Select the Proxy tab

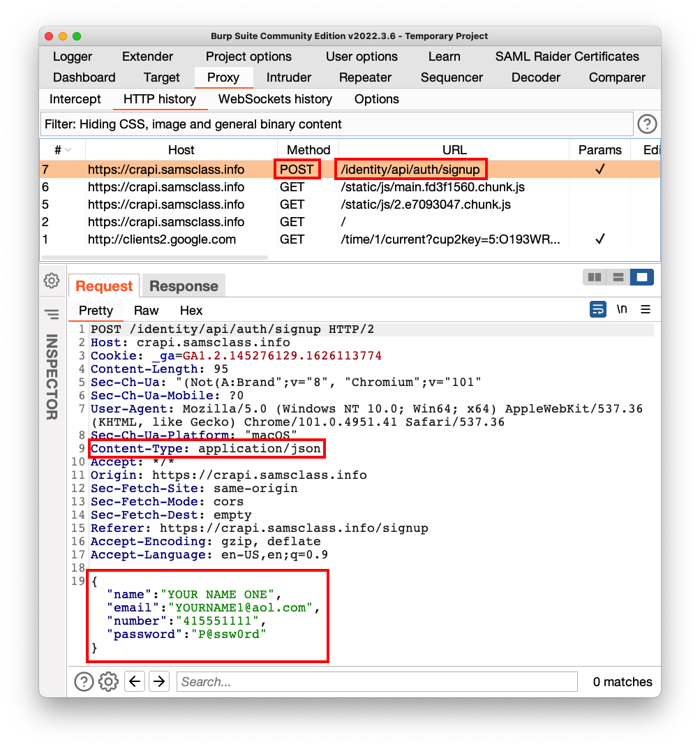click(223, 77)
